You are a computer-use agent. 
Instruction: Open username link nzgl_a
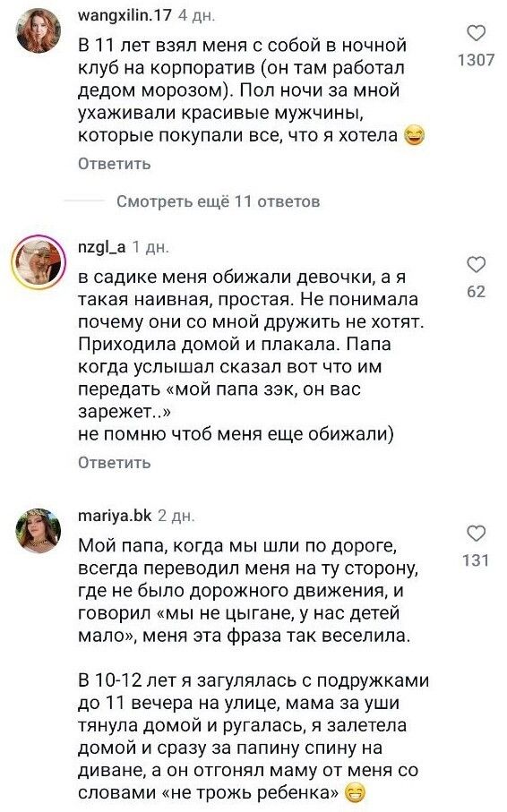coord(101,247)
